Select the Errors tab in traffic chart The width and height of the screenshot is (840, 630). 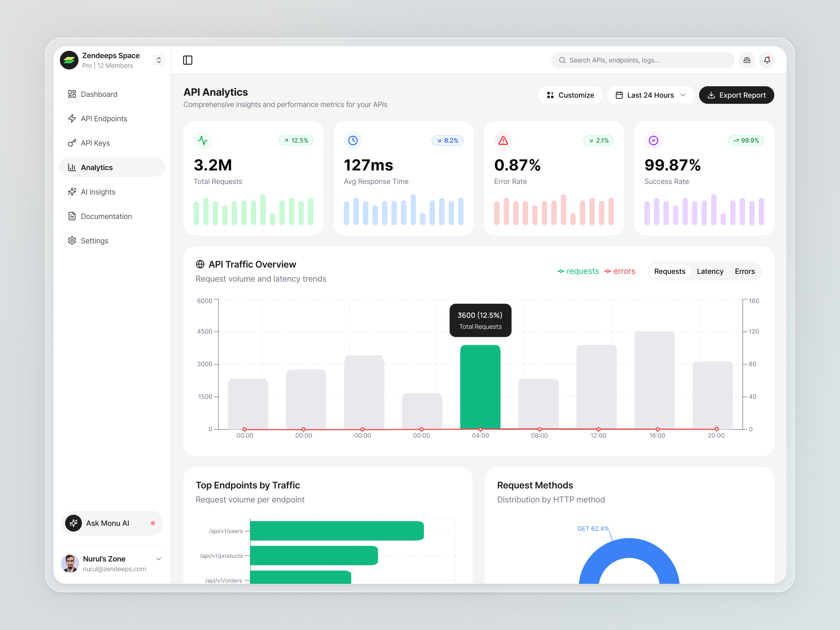(744, 271)
